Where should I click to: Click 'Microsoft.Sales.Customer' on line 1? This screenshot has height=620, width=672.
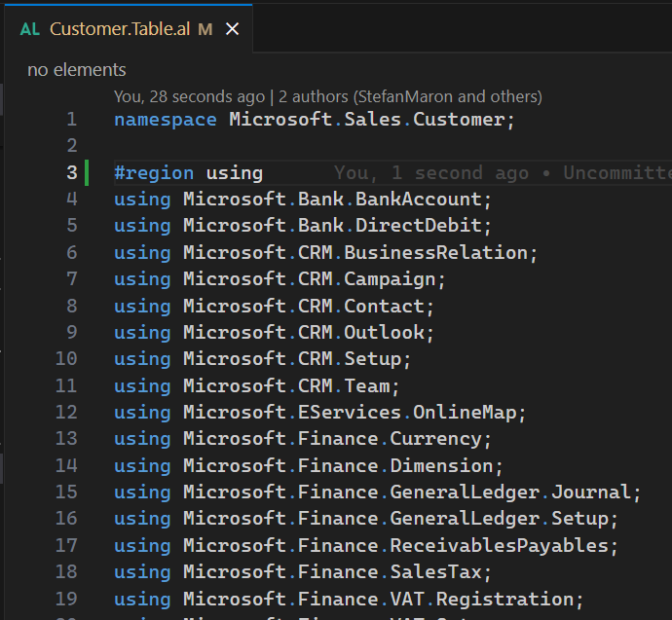coord(367,120)
